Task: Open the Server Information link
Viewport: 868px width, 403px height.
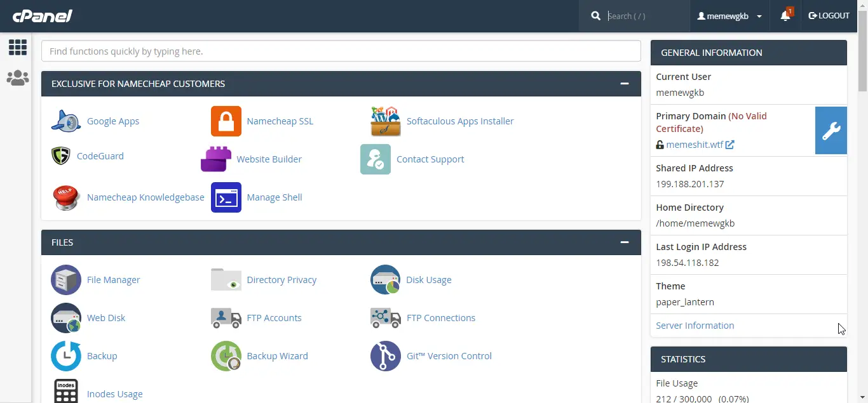Action: pos(695,326)
